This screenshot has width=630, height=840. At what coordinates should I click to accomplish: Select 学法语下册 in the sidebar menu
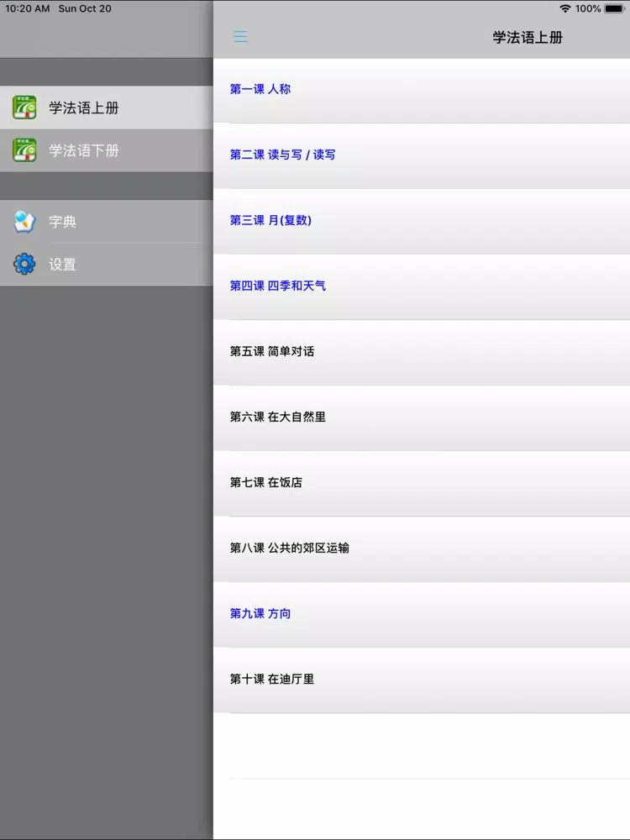pyautogui.click(x=107, y=150)
